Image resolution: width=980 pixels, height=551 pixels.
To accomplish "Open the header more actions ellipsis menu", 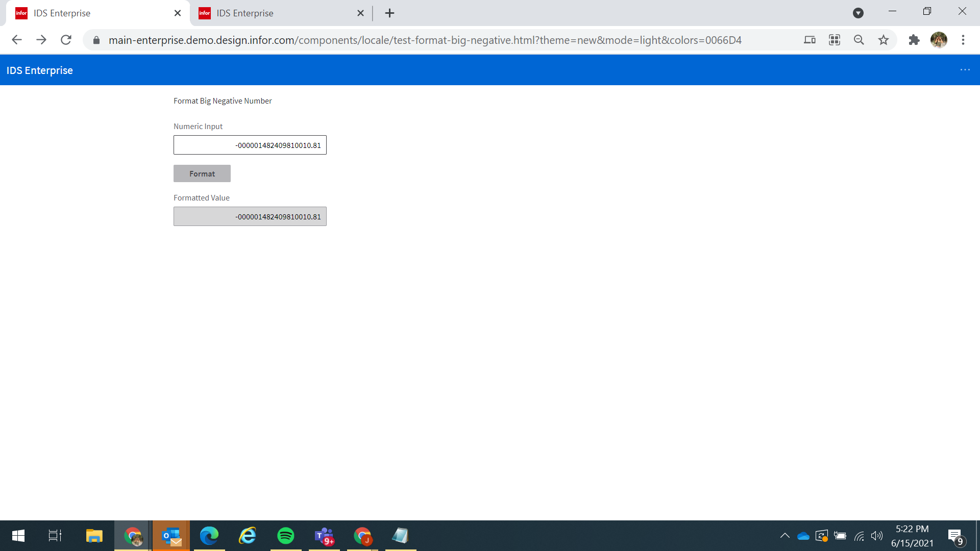I will [965, 70].
